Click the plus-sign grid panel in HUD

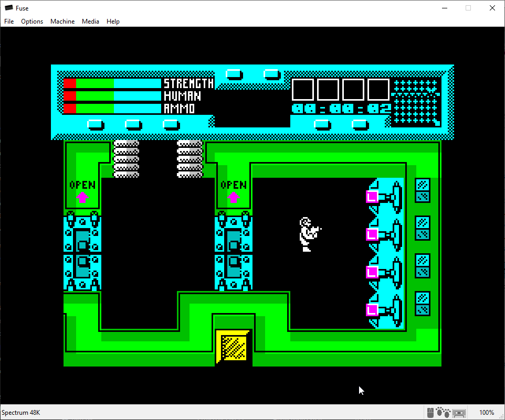(x=416, y=102)
